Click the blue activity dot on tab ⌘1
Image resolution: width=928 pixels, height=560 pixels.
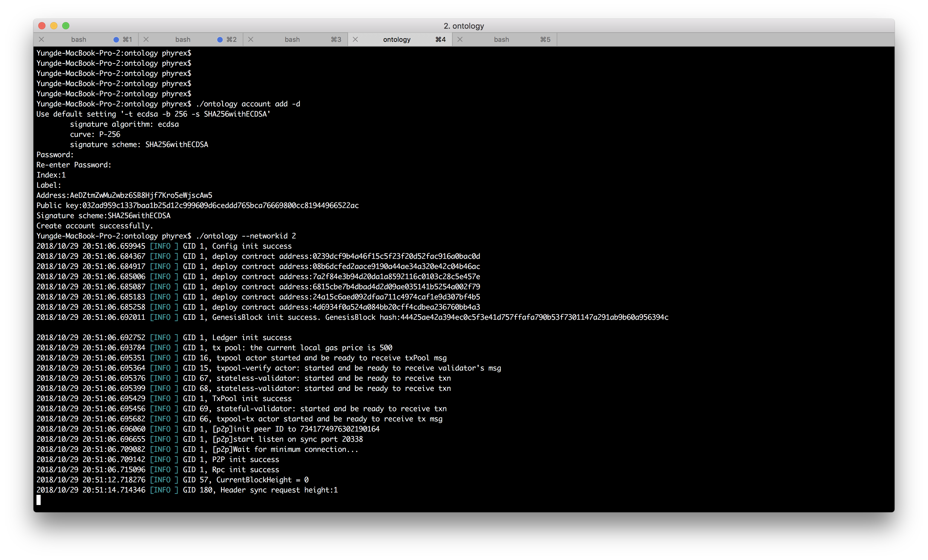(x=116, y=39)
